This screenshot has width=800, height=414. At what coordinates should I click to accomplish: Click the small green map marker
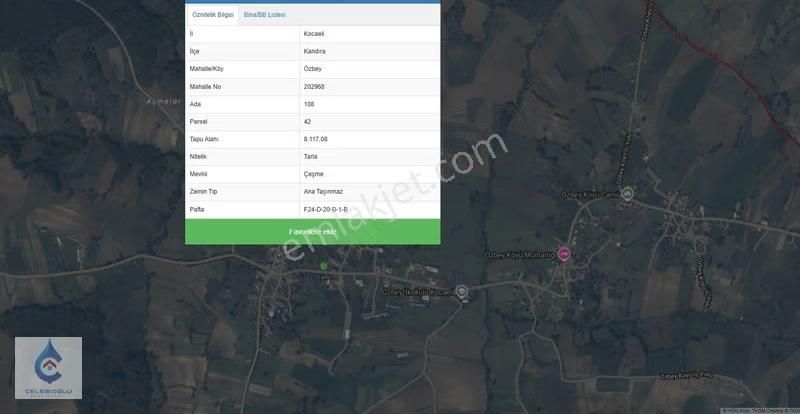pos(323,265)
